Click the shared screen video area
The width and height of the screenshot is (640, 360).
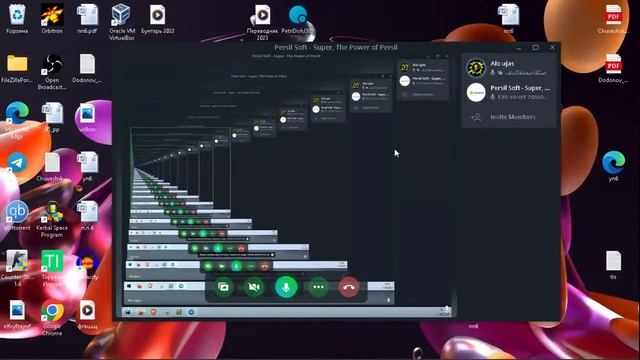coord(286,186)
